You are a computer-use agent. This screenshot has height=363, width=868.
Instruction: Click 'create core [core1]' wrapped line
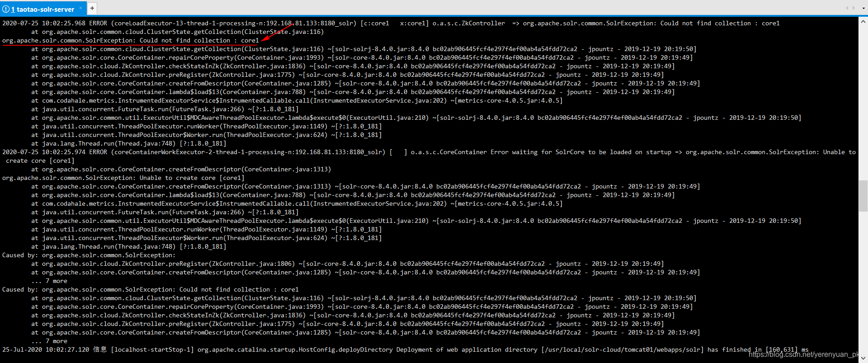click(x=40, y=160)
